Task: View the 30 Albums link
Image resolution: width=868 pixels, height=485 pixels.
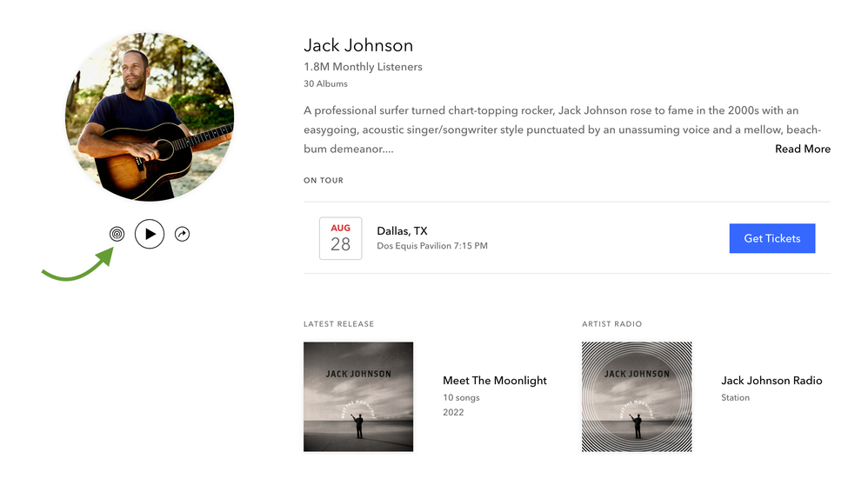Action: click(x=325, y=84)
